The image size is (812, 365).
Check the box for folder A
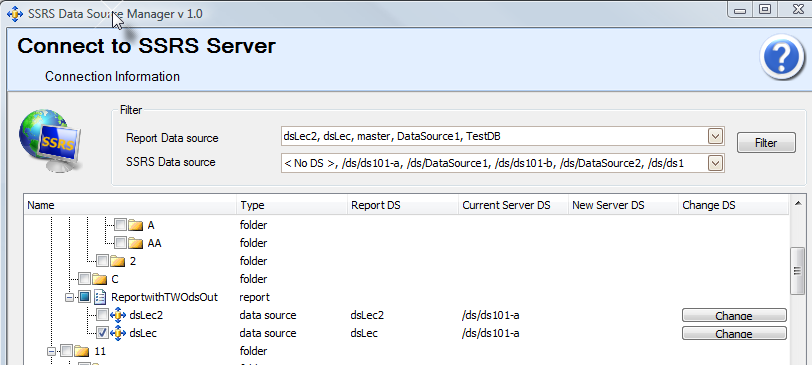tap(120, 225)
